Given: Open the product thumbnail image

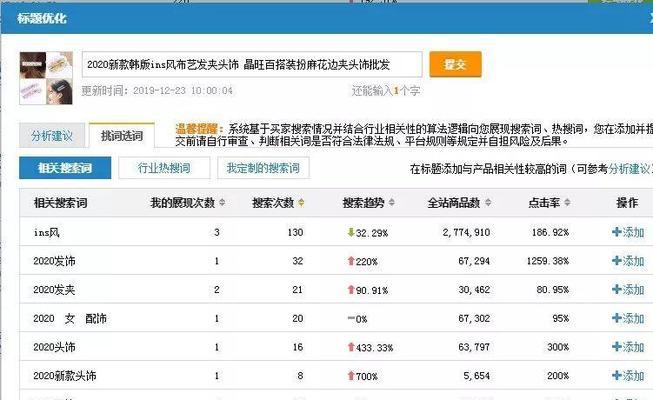Looking at the screenshot, I should [x=46, y=78].
